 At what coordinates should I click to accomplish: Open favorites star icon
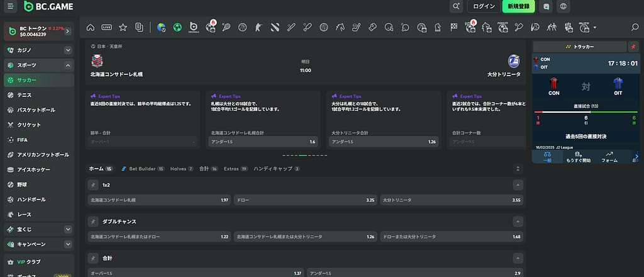[x=123, y=28]
